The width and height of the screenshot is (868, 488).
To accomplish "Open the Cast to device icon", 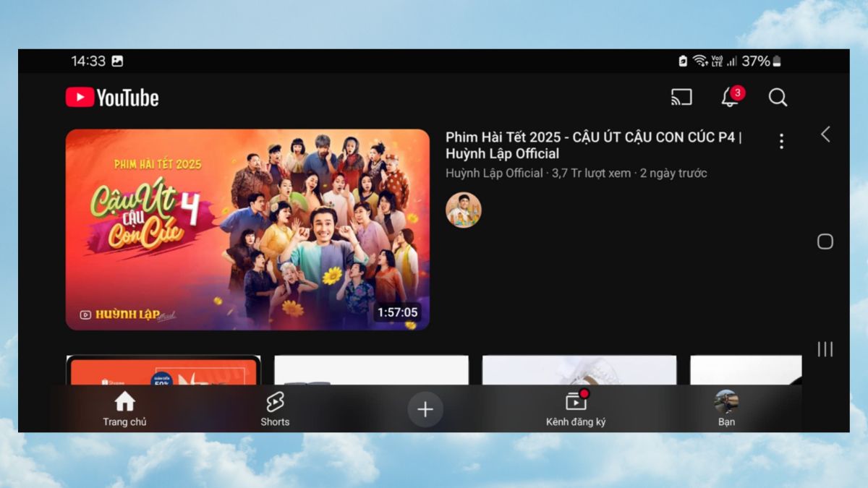I will [x=681, y=98].
